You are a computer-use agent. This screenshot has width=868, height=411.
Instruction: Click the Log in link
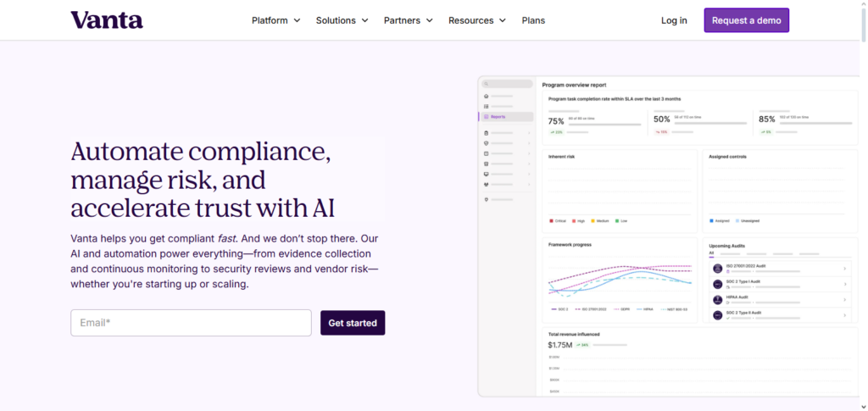click(674, 20)
